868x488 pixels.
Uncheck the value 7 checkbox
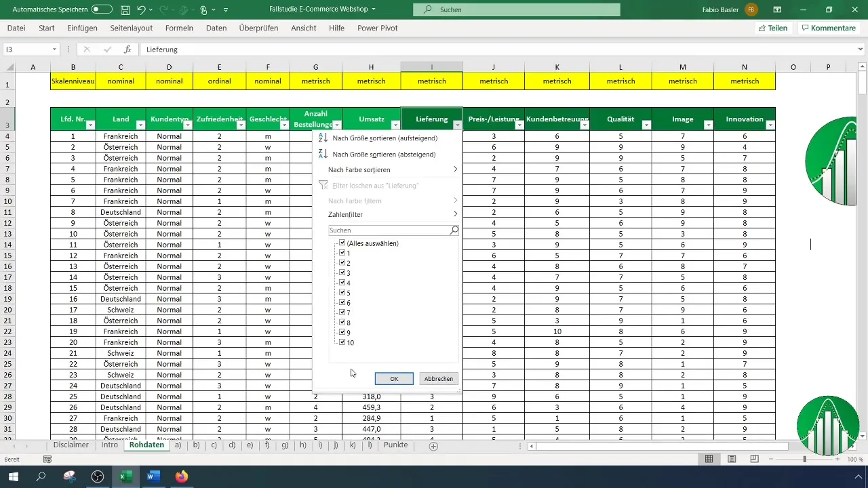[342, 312]
